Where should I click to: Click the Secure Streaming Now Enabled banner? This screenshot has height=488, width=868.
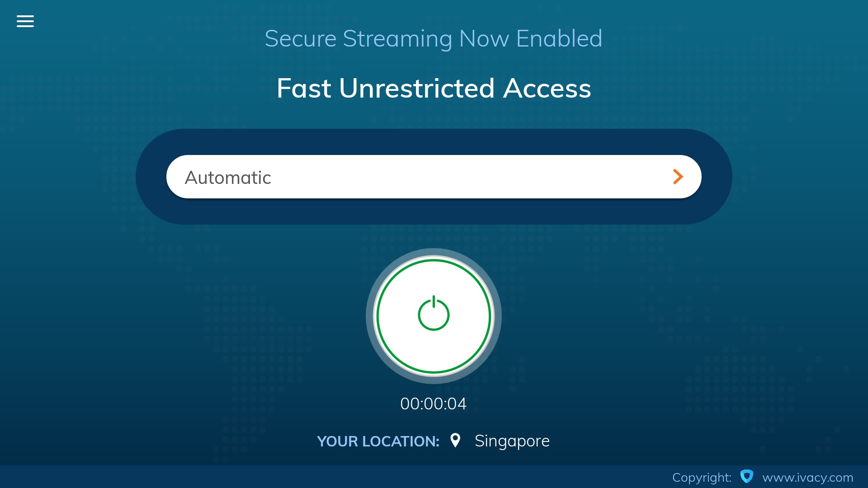(433, 38)
